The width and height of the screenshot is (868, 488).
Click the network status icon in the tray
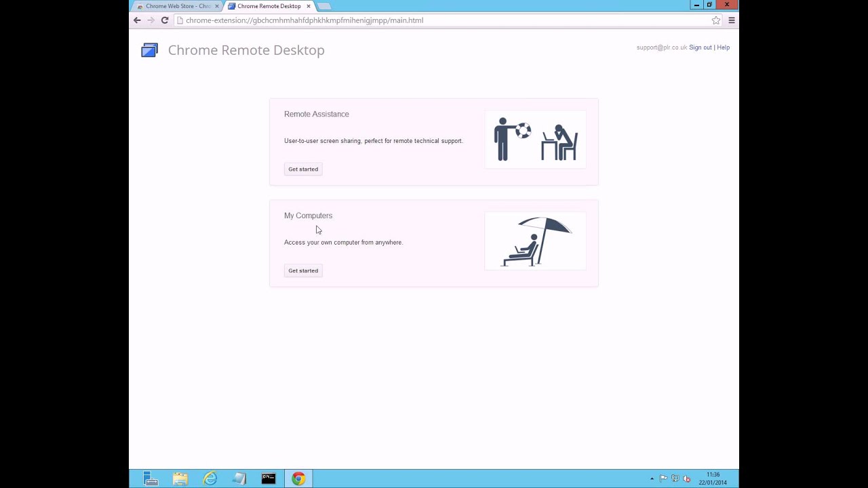pyautogui.click(x=675, y=479)
